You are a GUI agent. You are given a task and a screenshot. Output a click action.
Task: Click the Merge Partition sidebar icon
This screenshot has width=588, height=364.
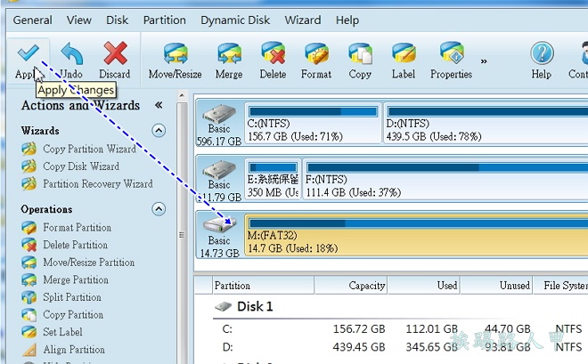(x=29, y=279)
